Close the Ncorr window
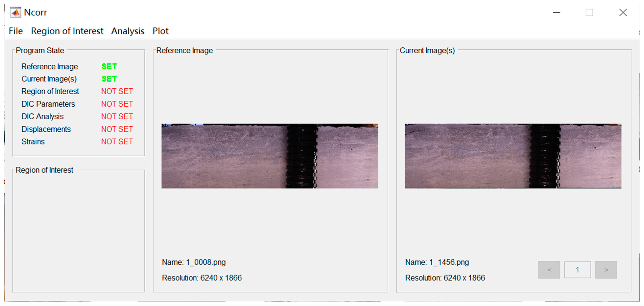644x306 pixels. [x=623, y=12]
